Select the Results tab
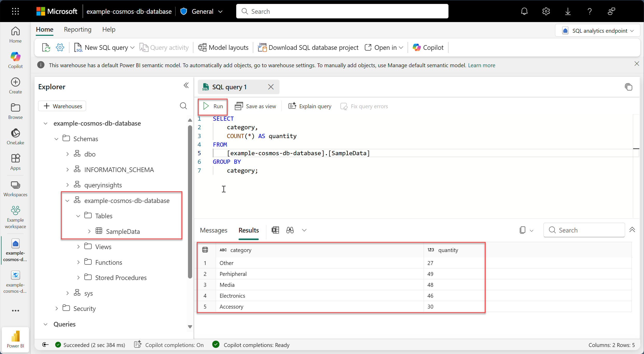Image resolution: width=644 pixels, height=354 pixels. [248, 230]
